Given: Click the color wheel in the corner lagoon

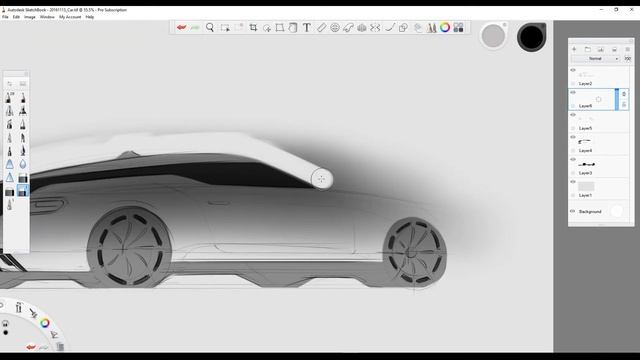Looking at the screenshot, I should point(45,323).
